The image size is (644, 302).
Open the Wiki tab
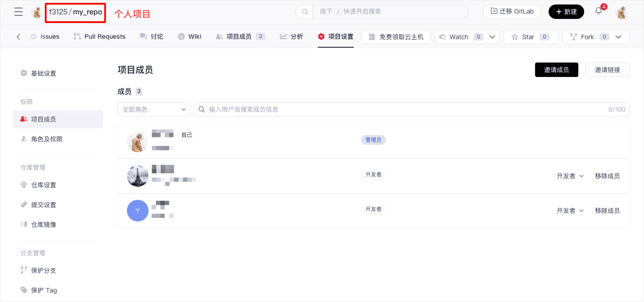coord(189,36)
